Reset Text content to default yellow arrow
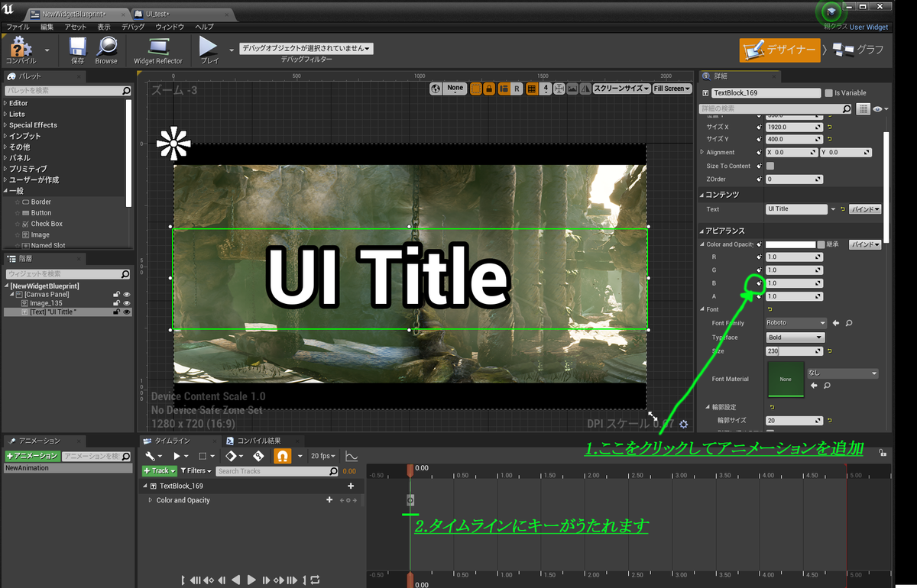Screen dimensions: 917x588 (x=843, y=209)
